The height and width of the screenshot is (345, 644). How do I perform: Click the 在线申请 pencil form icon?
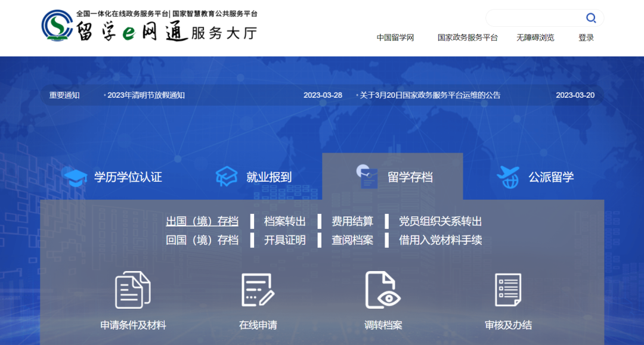(258, 290)
